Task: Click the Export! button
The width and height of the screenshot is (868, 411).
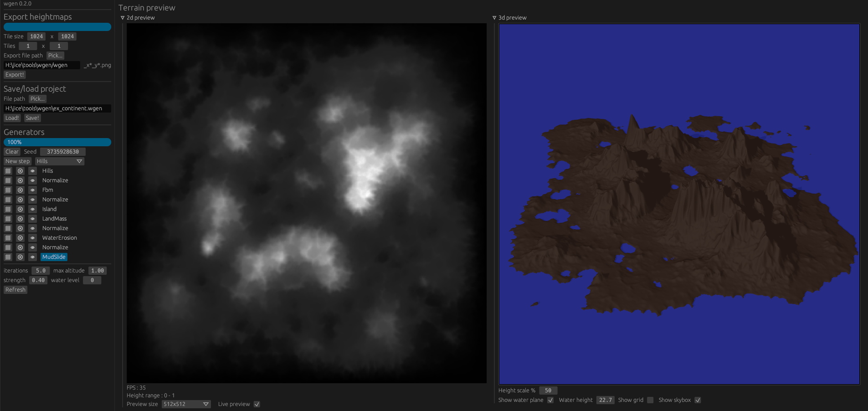Action: (x=15, y=75)
